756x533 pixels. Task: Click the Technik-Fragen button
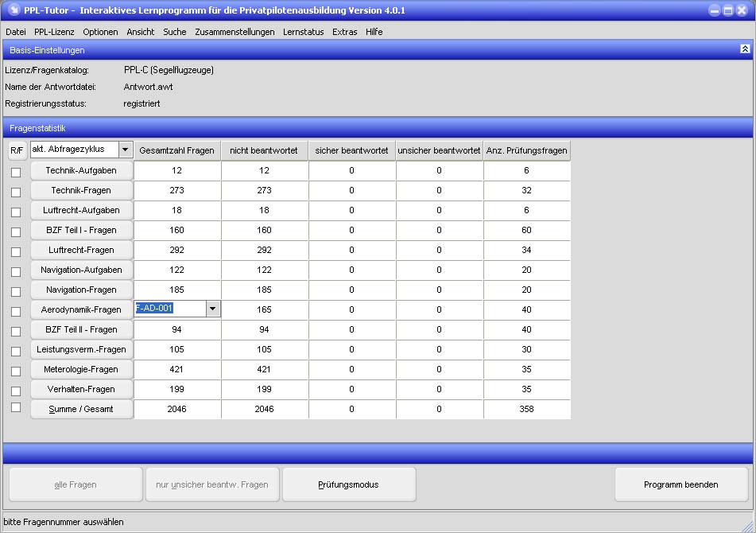coord(81,190)
